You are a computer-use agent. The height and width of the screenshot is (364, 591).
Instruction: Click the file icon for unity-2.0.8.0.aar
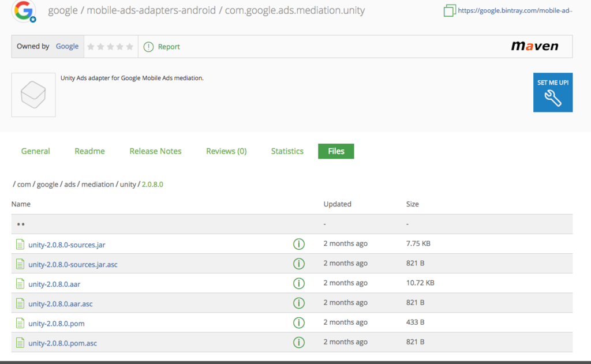[x=20, y=283]
